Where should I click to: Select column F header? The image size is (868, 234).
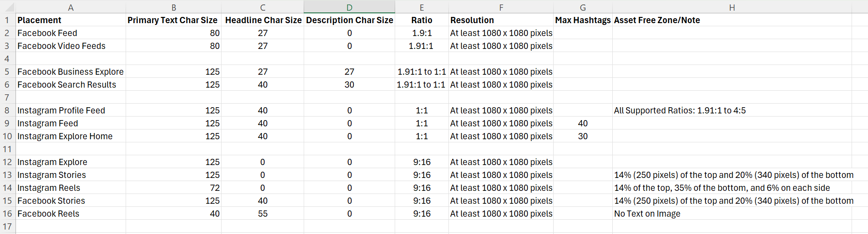501,7
